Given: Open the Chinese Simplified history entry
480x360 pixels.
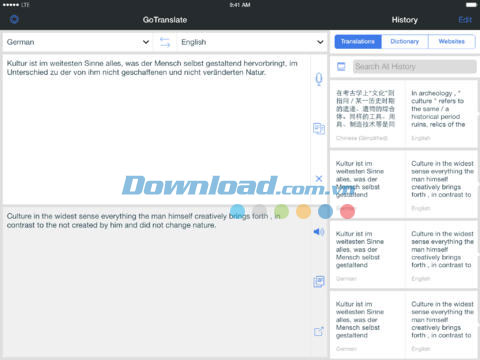Looking at the screenshot, I should (x=367, y=114).
